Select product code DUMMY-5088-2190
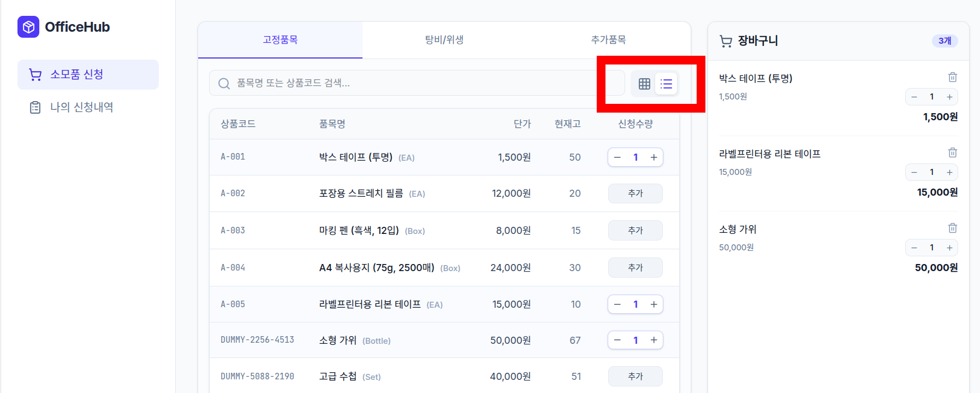The height and width of the screenshot is (393, 980). coord(257,377)
